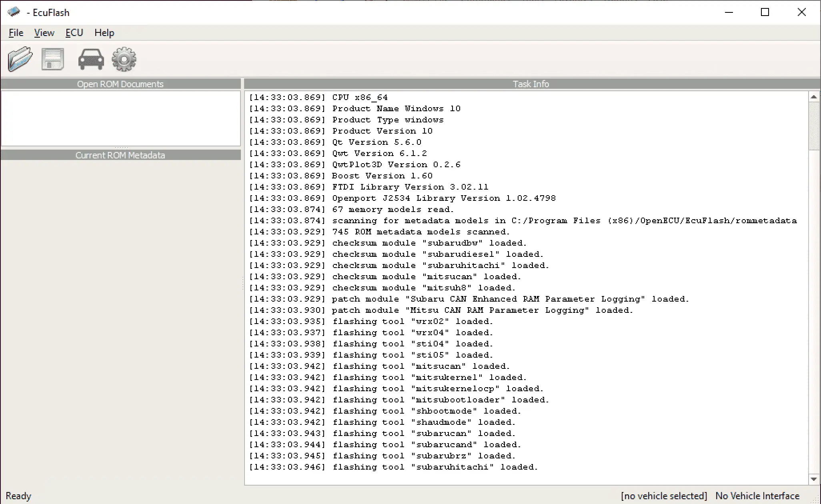This screenshot has height=504, width=821.
Task: Click the flashing tool "wrx02" loaded line
Action: (x=371, y=321)
